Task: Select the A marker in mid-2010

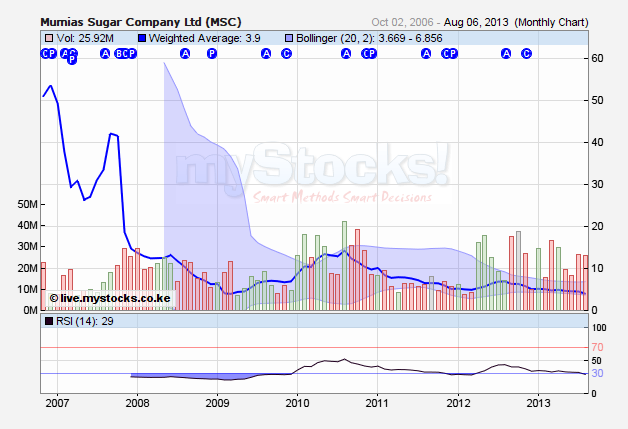Action: 346,53
